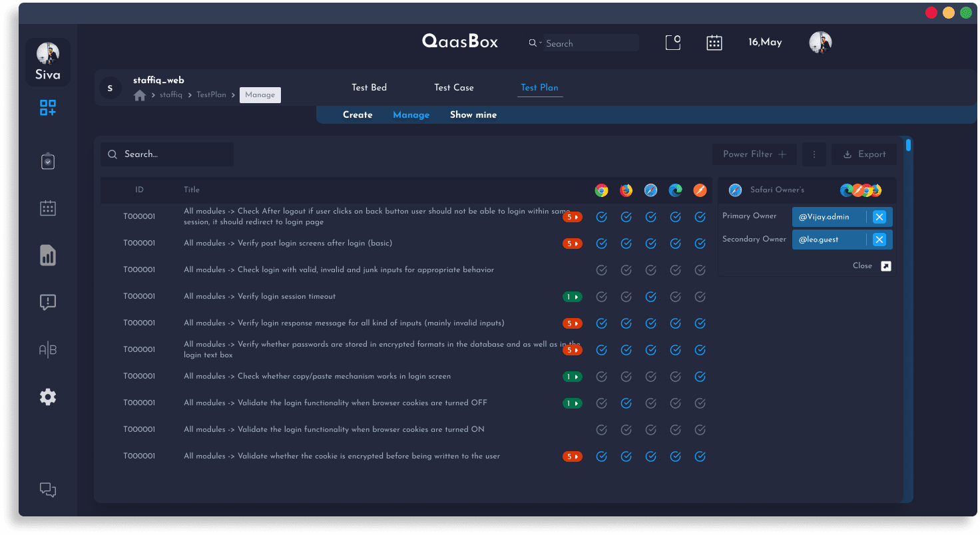
Task: Click the Siva profile avatar in sidebar
Action: (48, 54)
